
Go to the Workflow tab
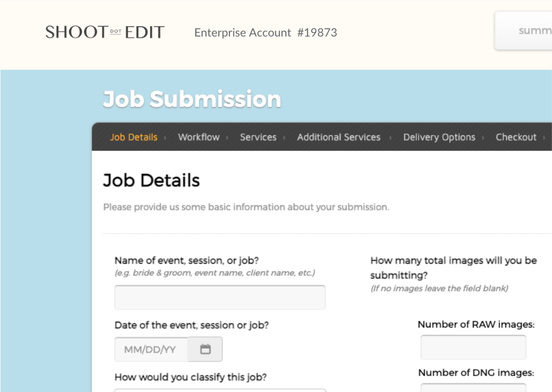coord(199,137)
